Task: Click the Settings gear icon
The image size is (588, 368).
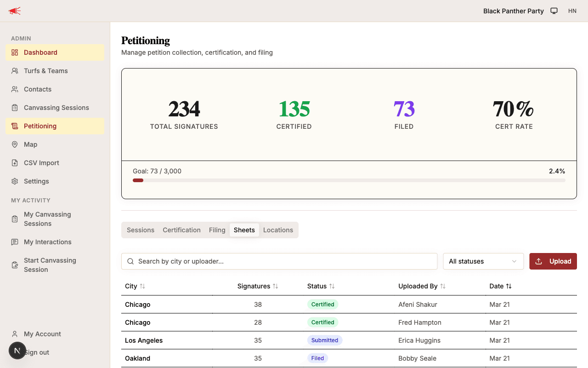Action: point(15,181)
